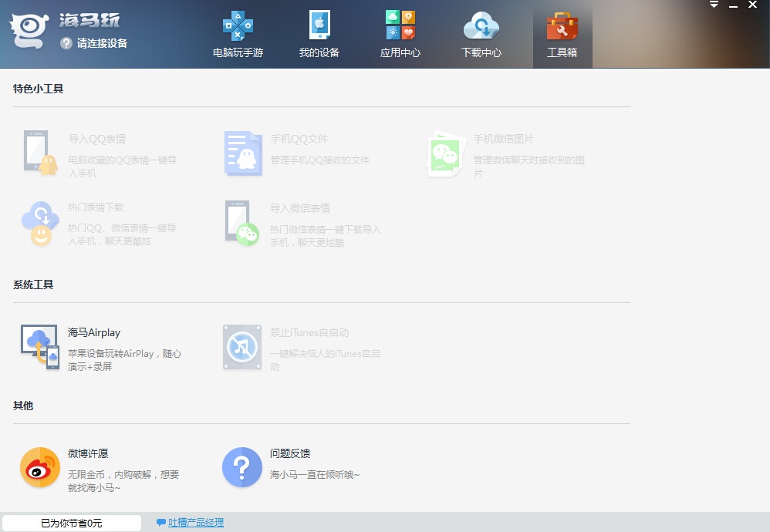Open the 问题反馈 question mark icon
This screenshot has height=532, width=770.
[x=242, y=467]
